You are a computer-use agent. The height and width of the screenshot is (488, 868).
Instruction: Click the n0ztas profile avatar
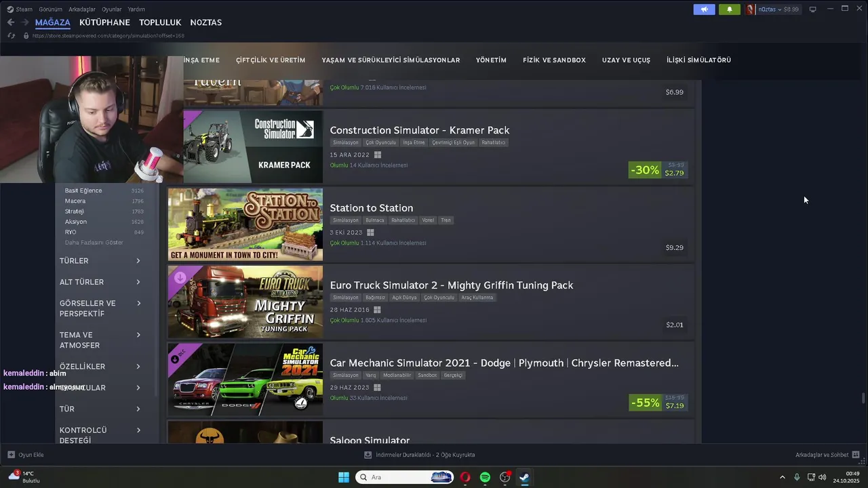click(x=750, y=9)
